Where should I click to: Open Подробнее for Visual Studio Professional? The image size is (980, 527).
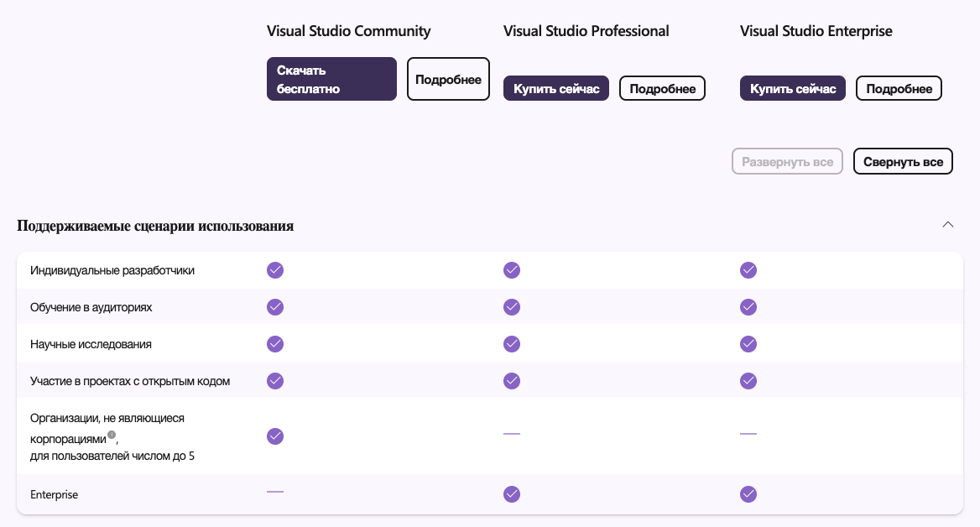coord(663,88)
